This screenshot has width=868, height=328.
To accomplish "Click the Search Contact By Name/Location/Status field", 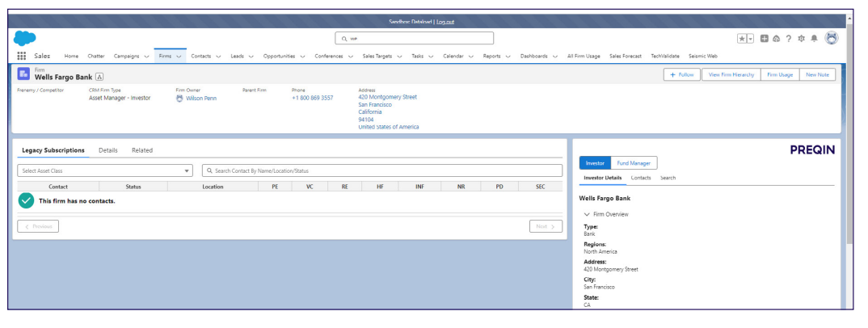I will [382, 171].
